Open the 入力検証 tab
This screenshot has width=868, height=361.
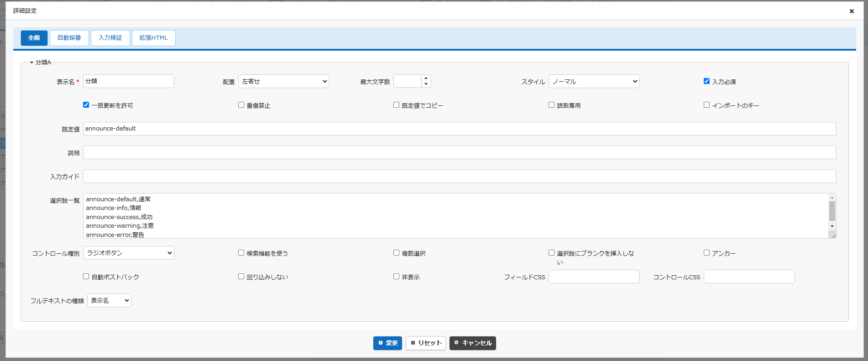tap(110, 38)
